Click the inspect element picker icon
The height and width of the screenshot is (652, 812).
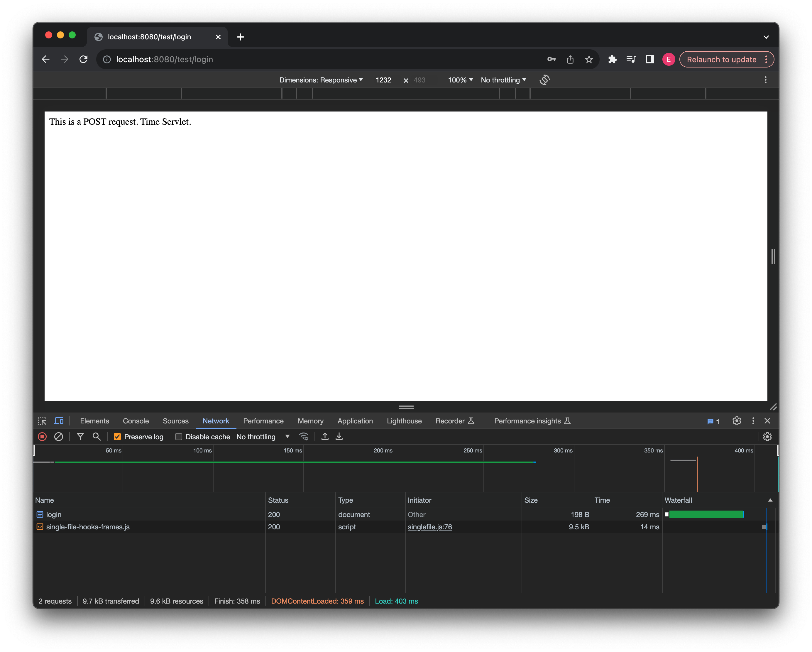pyautogui.click(x=42, y=421)
